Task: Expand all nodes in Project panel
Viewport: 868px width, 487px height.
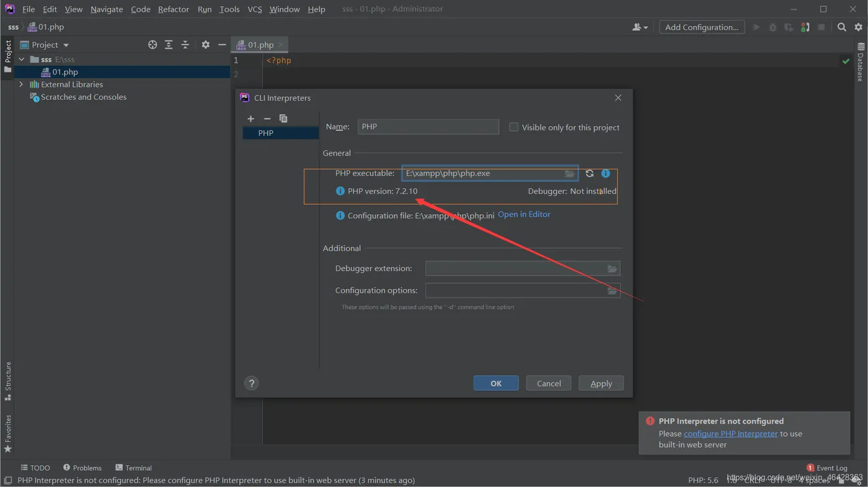Action: pos(169,45)
